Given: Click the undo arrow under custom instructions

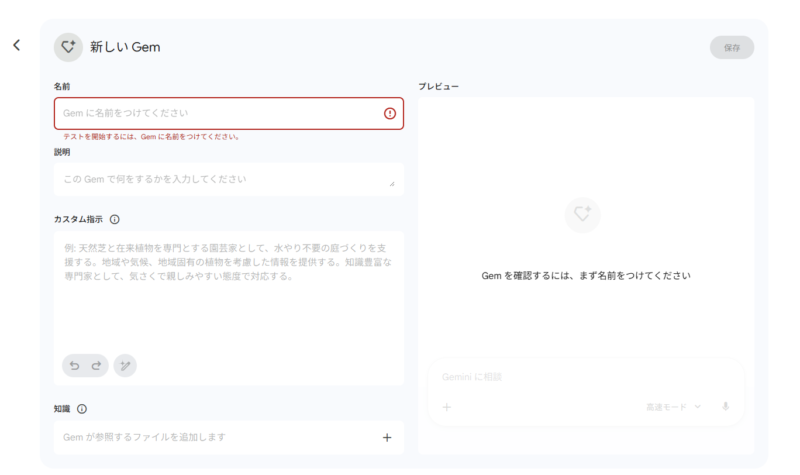Looking at the screenshot, I should (74, 366).
